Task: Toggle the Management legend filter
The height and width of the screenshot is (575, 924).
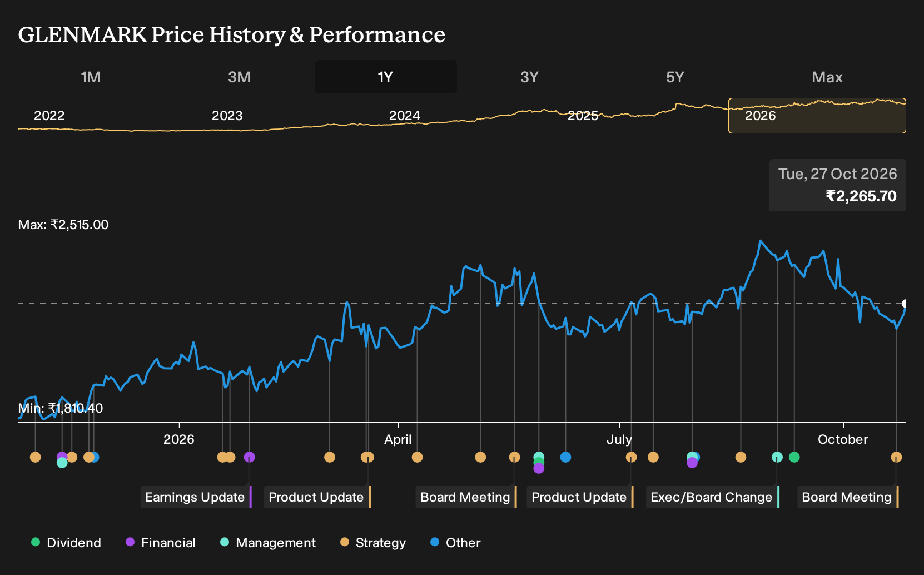Action: pyautogui.click(x=268, y=543)
